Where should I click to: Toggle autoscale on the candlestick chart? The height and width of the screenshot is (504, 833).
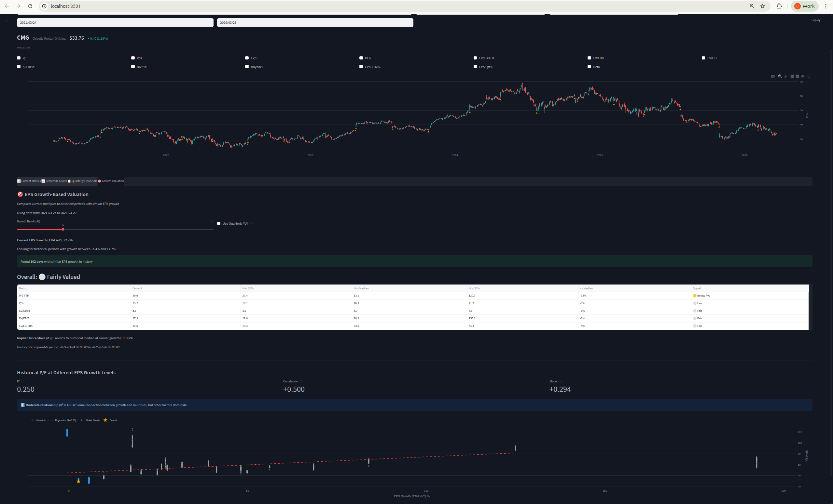(x=809, y=76)
